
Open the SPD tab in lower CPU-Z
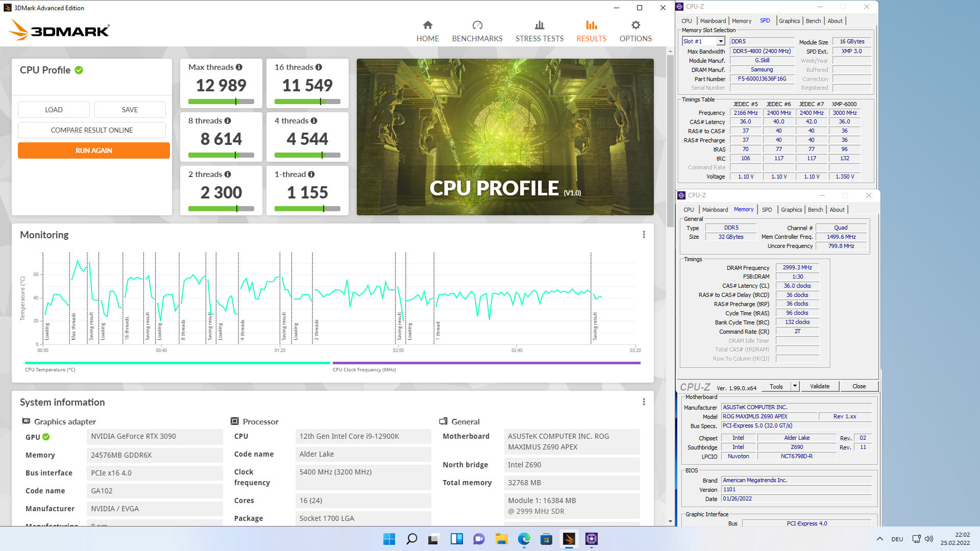[x=767, y=210]
